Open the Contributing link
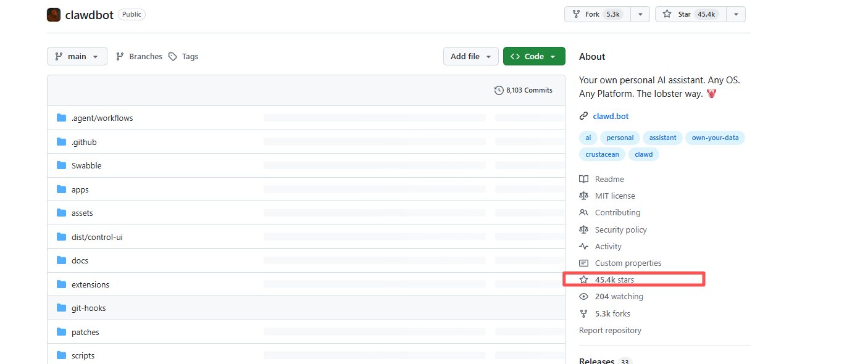The width and height of the screenshot is (868, 364). 617,212
